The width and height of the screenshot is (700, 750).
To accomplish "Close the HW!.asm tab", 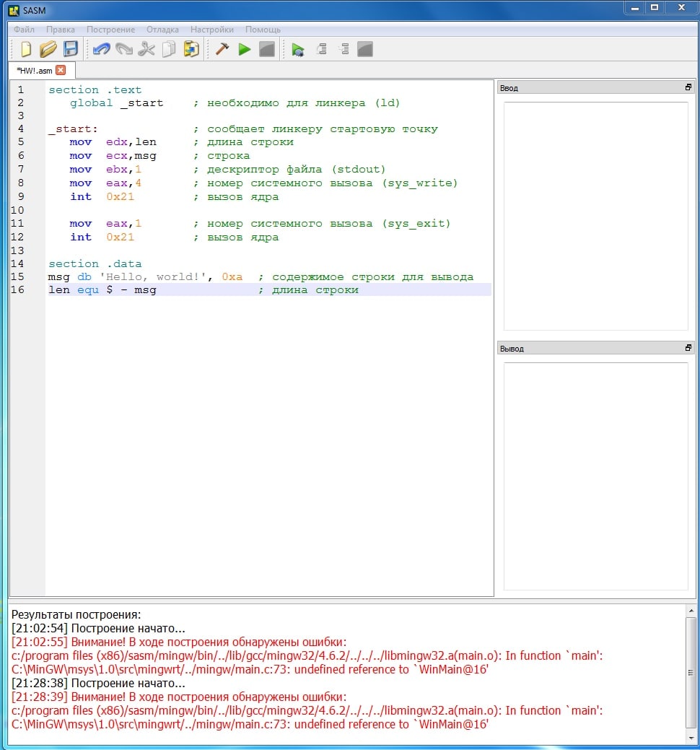I will pos(61,70).
